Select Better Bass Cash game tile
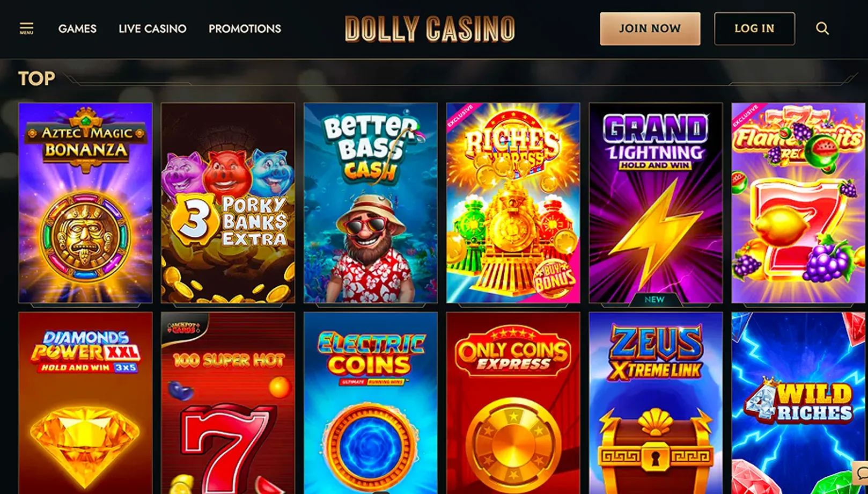 click(371, 203)
